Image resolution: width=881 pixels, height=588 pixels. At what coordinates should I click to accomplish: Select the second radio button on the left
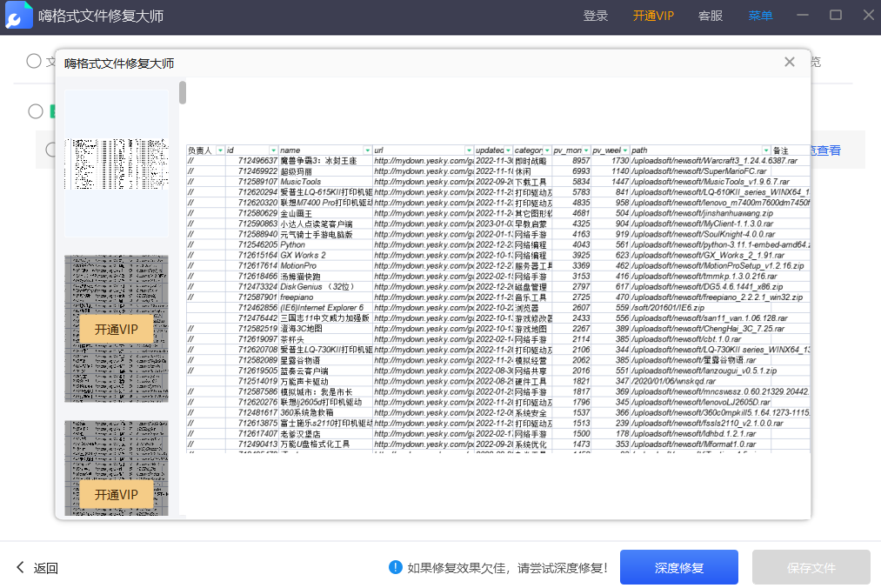[x=36, y=111]
